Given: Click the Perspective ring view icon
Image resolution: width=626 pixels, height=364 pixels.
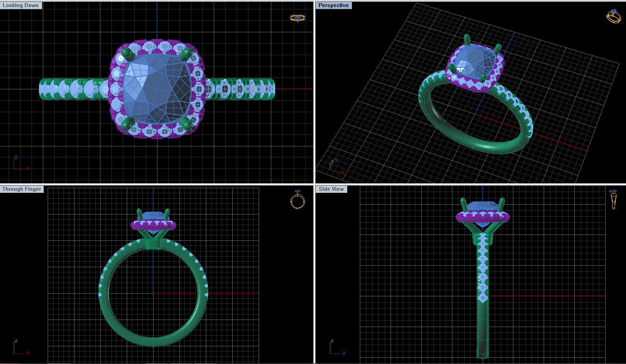Looking at the screenshot, I should pos(613,16).
